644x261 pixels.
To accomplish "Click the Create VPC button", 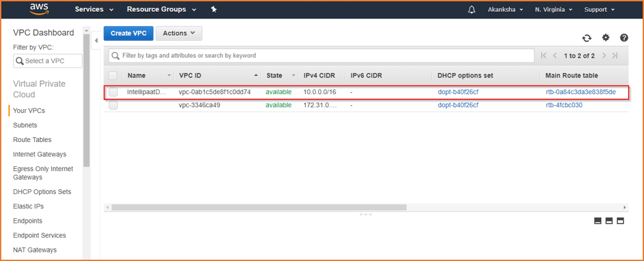I will pyautogui.click(x=128, y=34).
